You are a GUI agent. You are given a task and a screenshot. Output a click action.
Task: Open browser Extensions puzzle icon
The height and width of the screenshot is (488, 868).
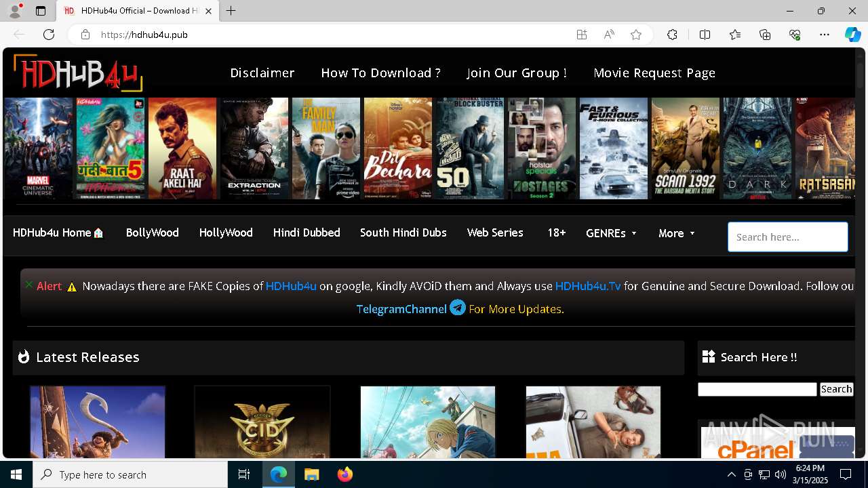(672, 35)
